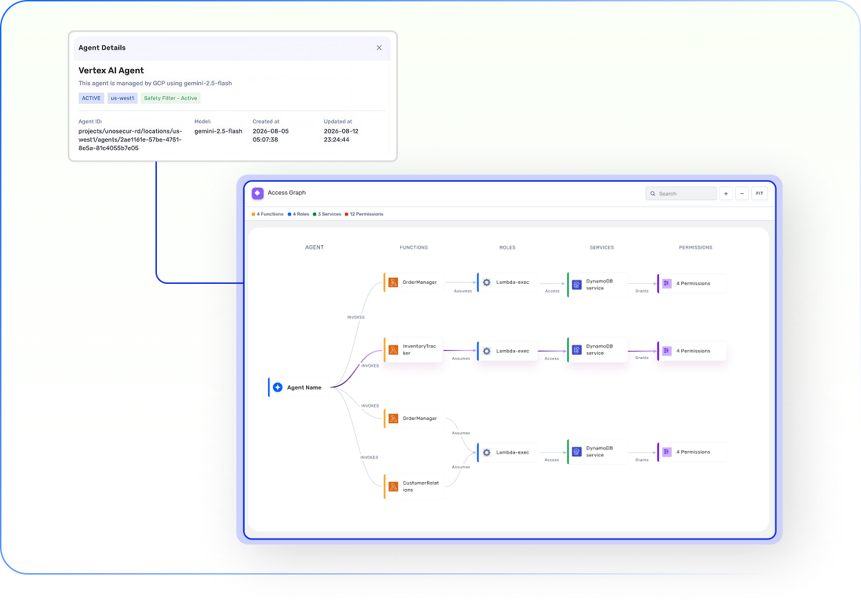The image size is (861, 616).
Task: Click the permissions list icon in the uppermost row
Action: [667, 283]
